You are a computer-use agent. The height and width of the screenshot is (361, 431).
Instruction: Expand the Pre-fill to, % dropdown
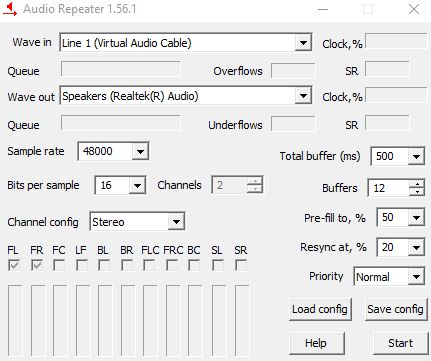coord(416,217)
